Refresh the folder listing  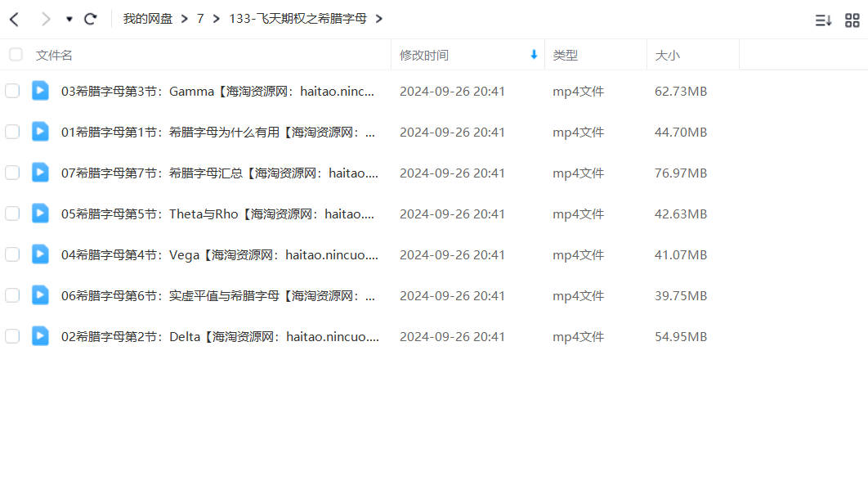(x=90, y=20)
